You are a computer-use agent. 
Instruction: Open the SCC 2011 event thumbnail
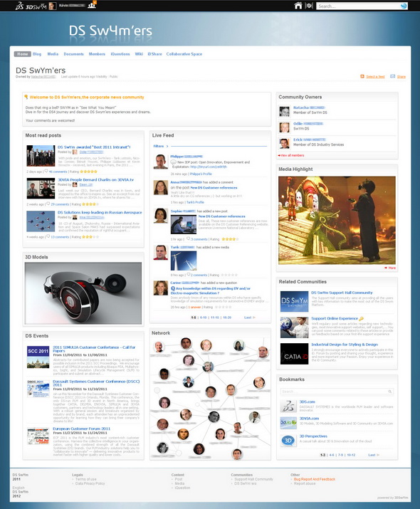point(38,357)
